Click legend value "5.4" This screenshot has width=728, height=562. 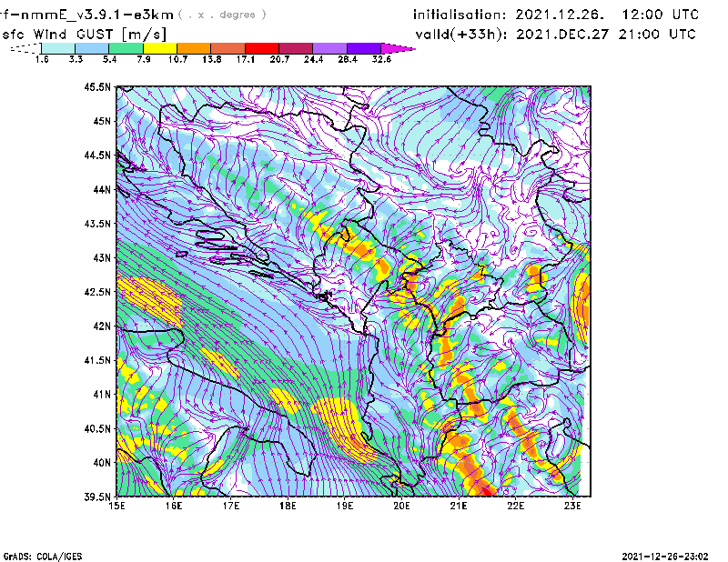109,59
